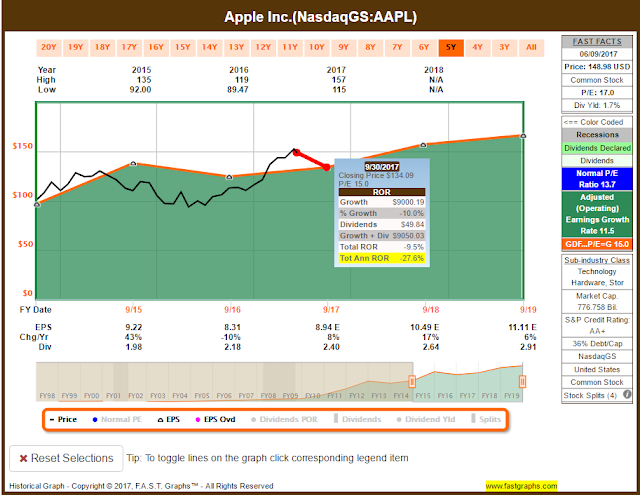
Task: Click the Normal P/E Ratio 13.7 box
Action: click(597, 179)
